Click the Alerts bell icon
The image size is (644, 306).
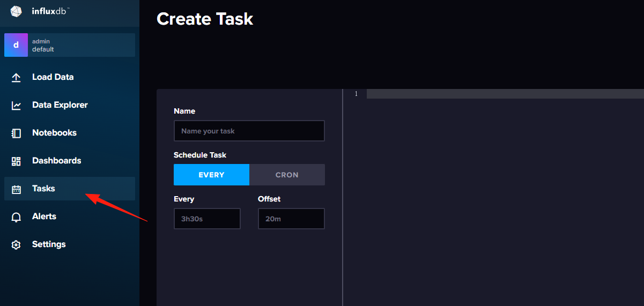16,217
